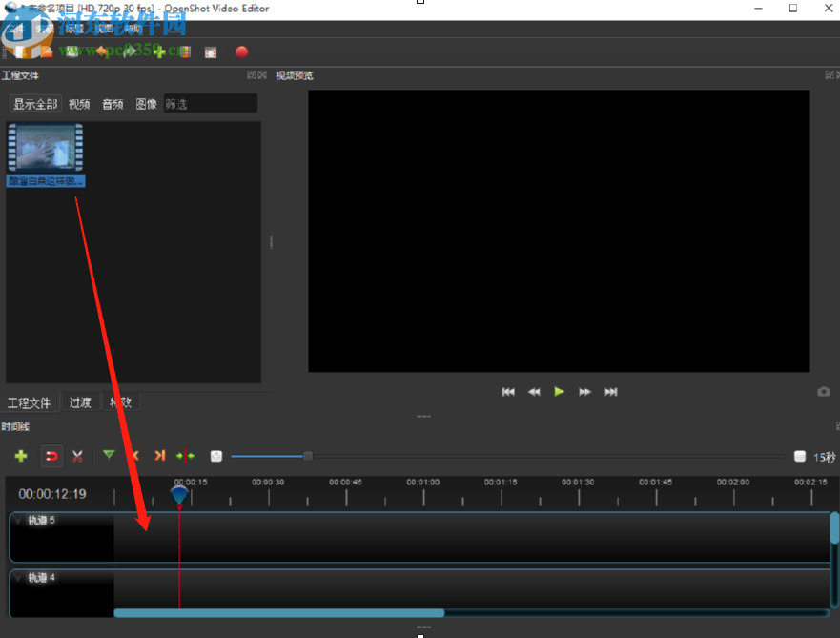Open the 帮助 menu
The width and height of the screenshot is (840, 638).
click(132, 29)
